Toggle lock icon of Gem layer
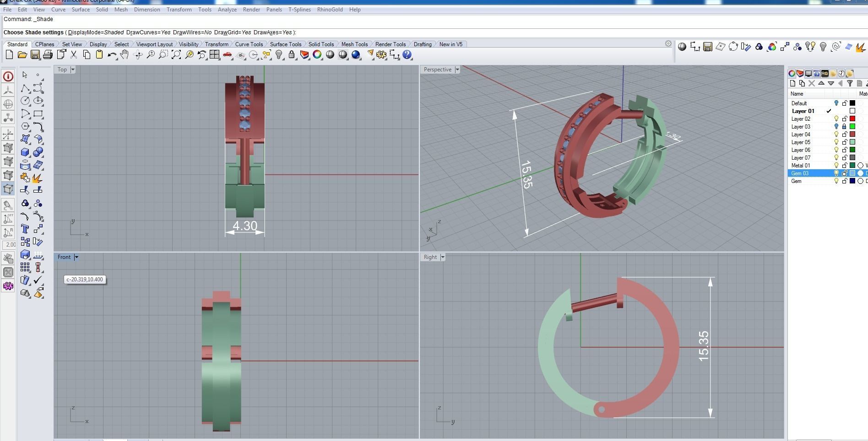 tap(844, 181)
